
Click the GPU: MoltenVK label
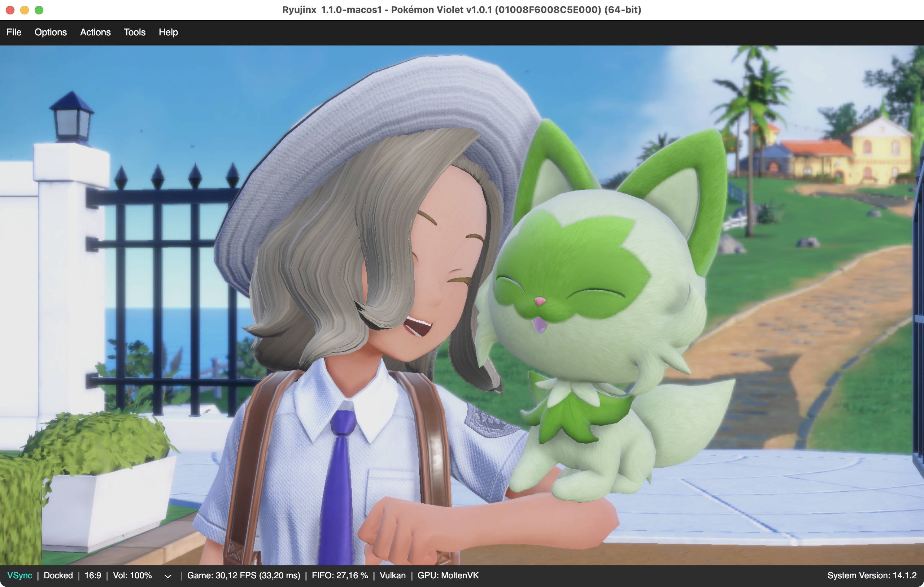448,575
